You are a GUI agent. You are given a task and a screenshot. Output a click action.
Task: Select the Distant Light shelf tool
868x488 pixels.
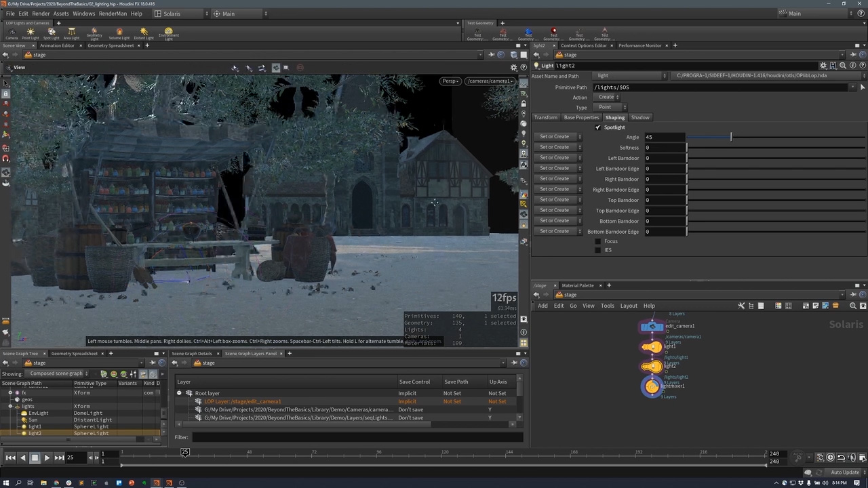[x=144, y=34]
